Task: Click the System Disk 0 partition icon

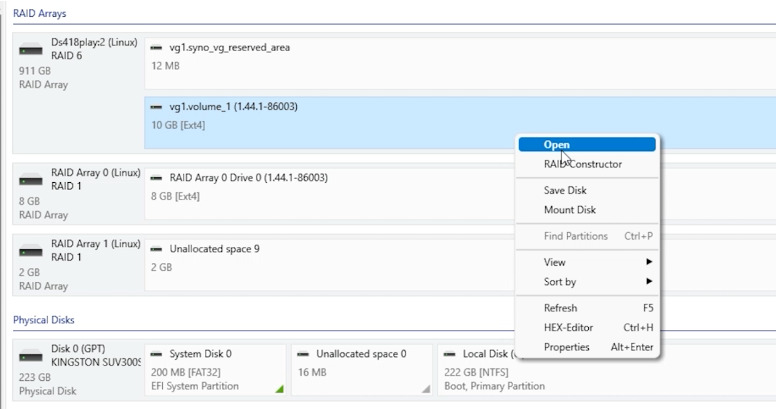Action: coord(156,354)
